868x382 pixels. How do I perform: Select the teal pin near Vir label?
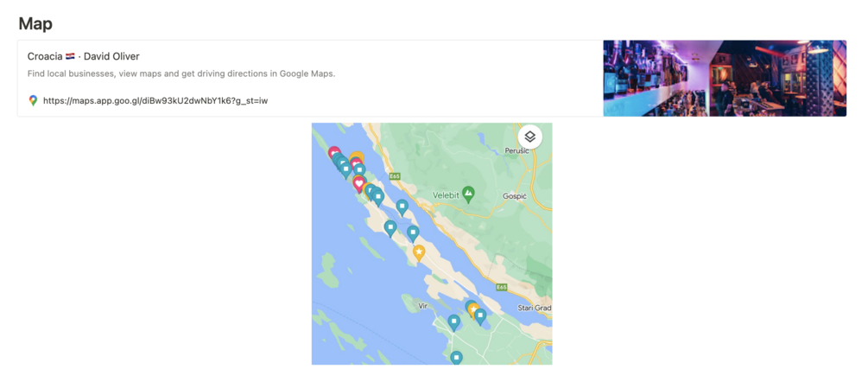coord(453,322)
